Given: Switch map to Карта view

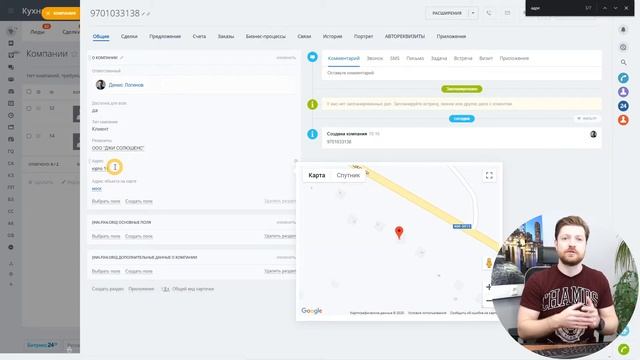Looking at the screenshot, I should (x=317, y=175).
